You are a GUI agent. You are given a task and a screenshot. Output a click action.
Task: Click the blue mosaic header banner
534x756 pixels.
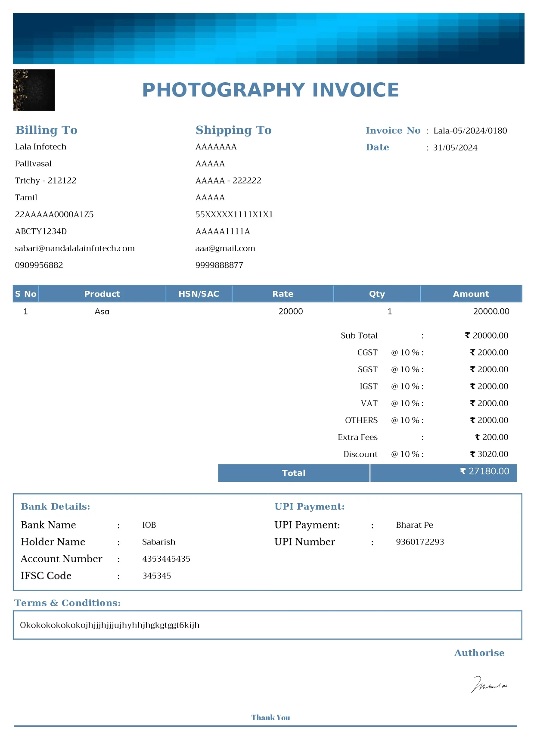(268, 39)
